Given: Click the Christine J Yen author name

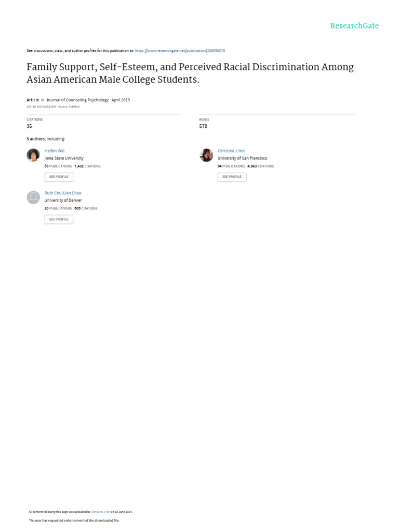Looking at the screenshot, I should click(x=231, y=151).
